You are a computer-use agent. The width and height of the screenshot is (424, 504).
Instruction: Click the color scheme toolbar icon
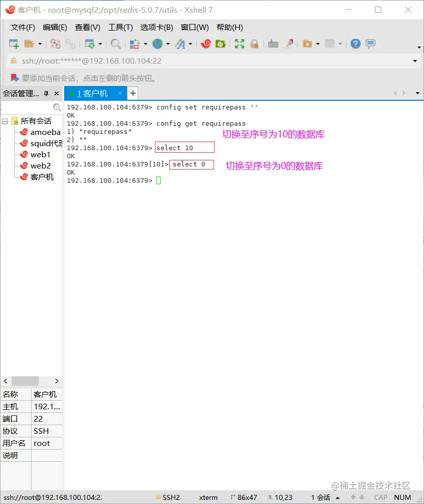point(135,44)
